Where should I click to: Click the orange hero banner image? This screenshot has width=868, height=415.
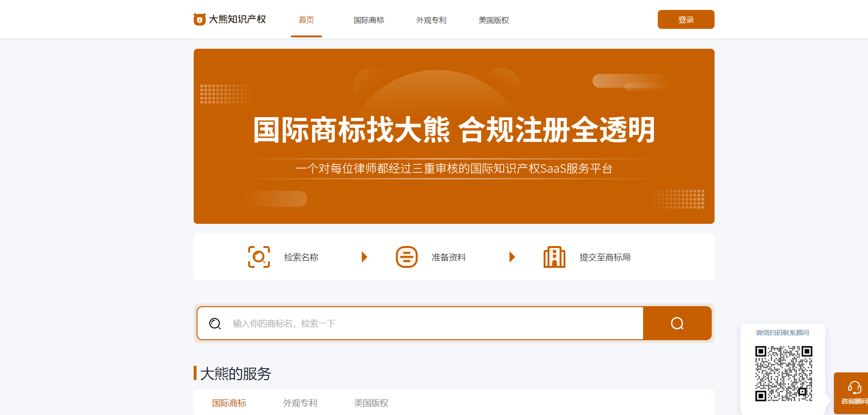[x=454, y=136]
